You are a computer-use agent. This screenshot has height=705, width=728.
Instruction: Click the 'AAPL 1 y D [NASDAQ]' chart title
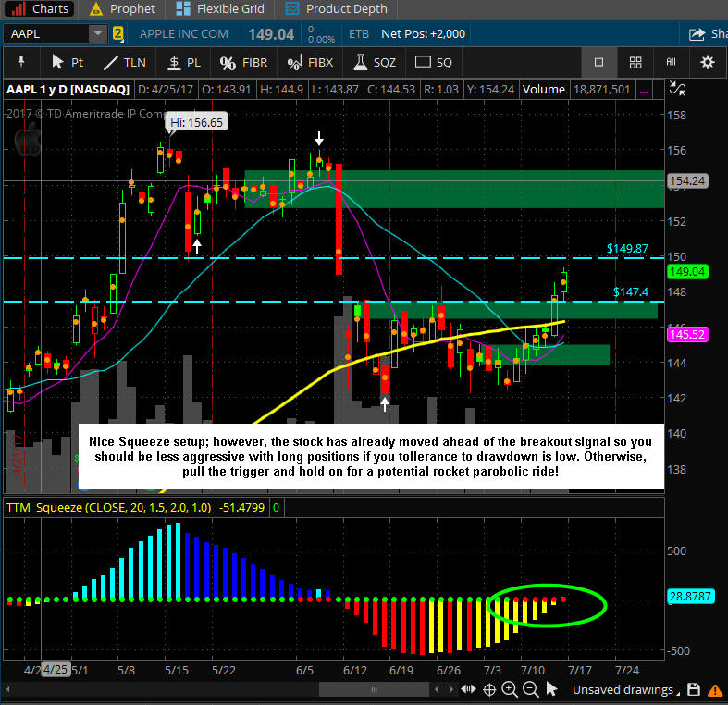pyautogui.click(x=68, y=89)
